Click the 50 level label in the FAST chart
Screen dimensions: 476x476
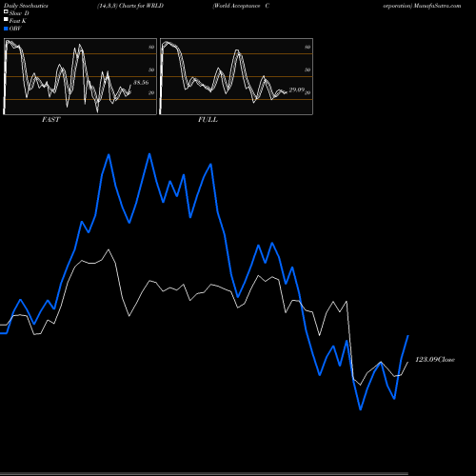click(151, 69)
